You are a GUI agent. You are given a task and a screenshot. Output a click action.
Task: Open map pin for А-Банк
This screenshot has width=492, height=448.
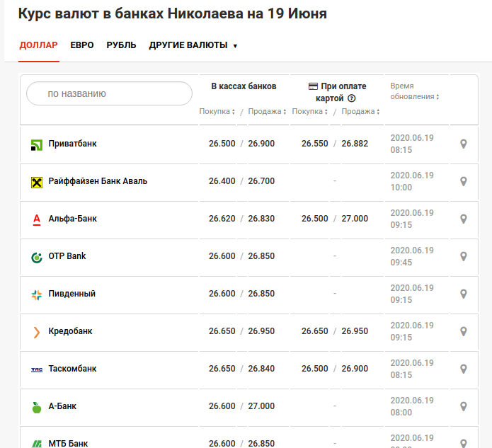pos(464,406)
